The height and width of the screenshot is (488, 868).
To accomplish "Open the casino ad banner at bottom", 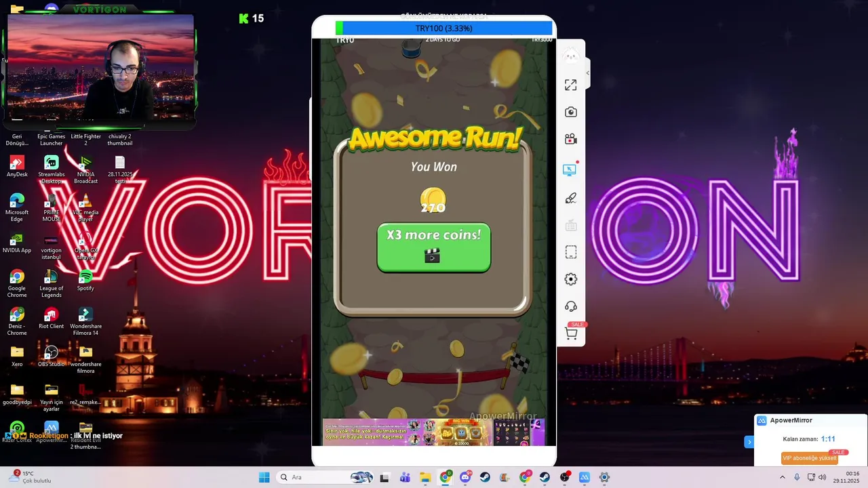I will click(433, 432).
